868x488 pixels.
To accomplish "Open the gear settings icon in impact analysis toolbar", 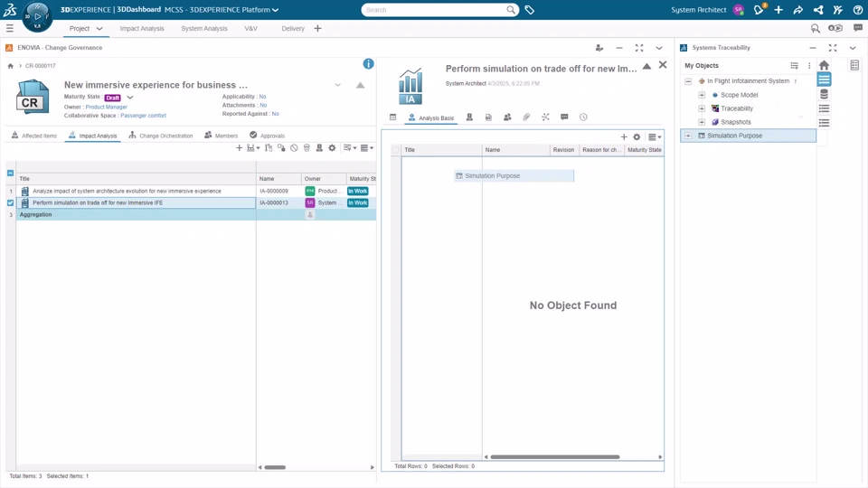I will click(332, 147).
